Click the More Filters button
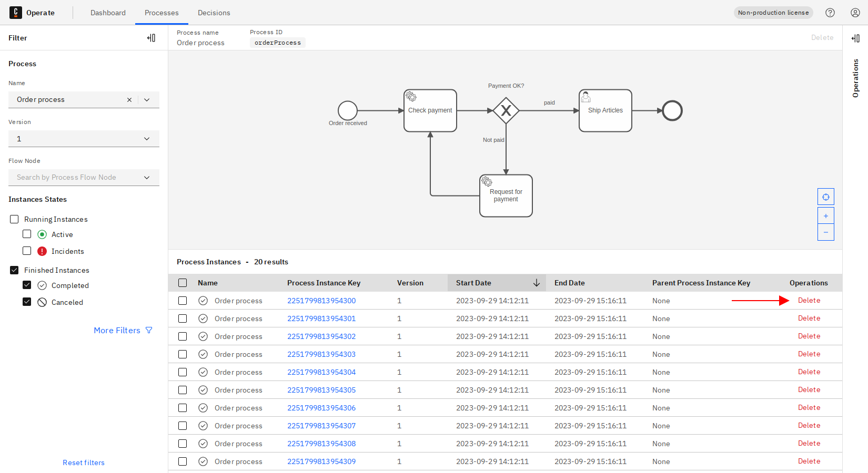 (x=123, y=330)
